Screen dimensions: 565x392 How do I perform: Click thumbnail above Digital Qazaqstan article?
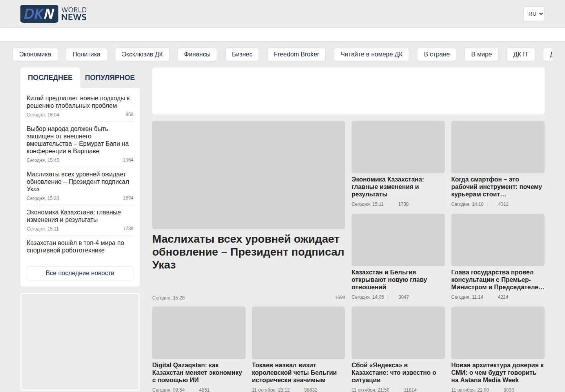(x=199, y=333)
